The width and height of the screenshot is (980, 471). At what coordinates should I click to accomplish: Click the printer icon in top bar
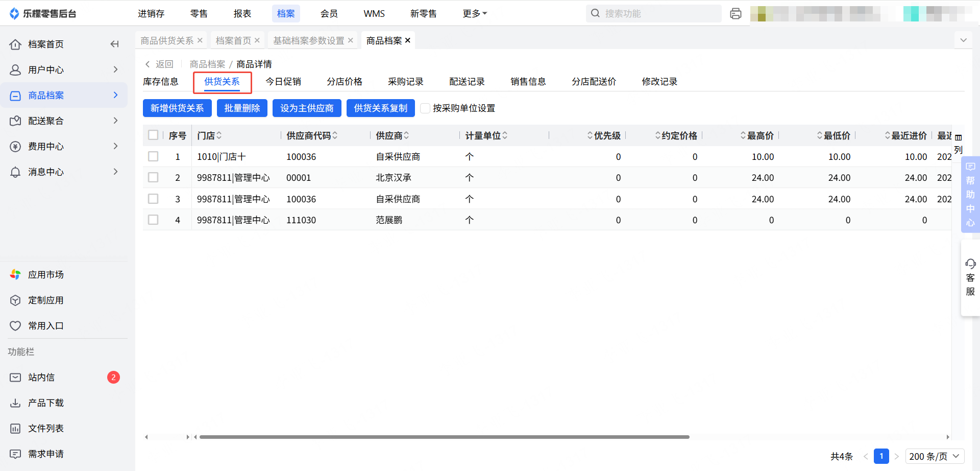[x=736, y=14]
